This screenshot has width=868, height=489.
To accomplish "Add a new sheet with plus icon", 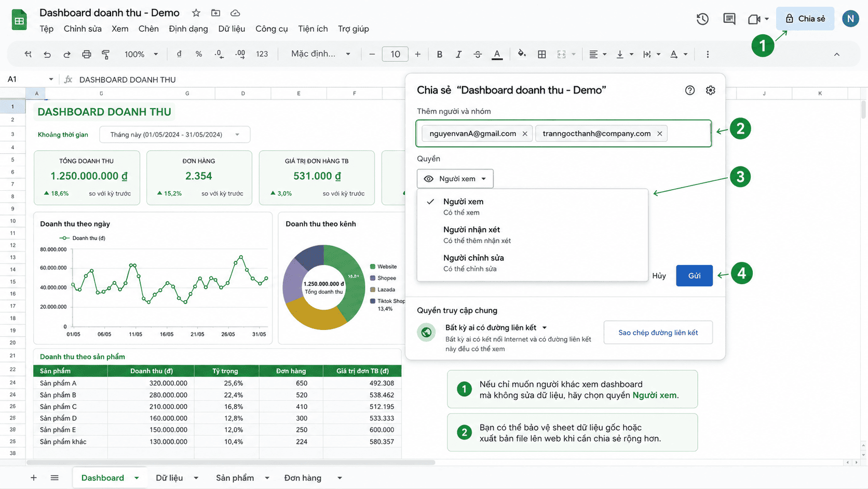I will pos(34,478).
